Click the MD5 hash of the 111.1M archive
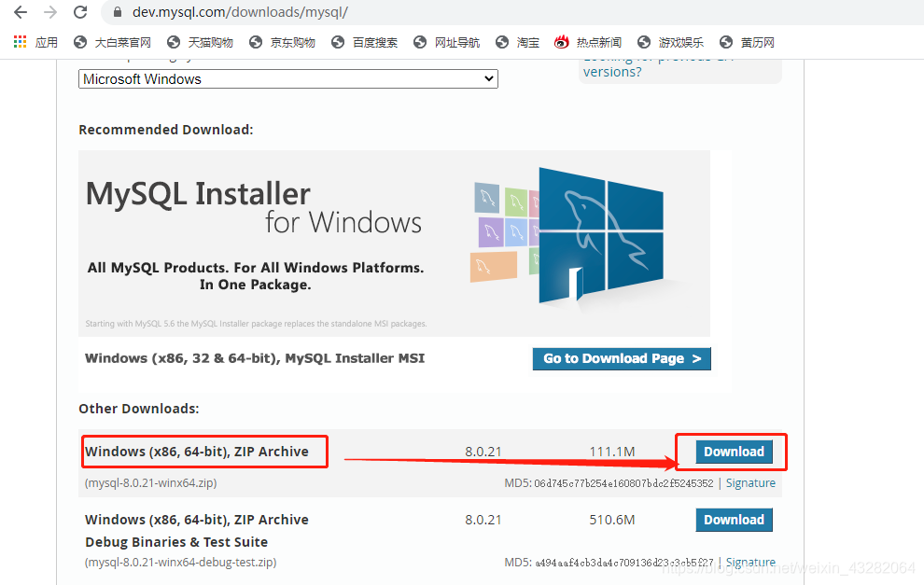 (624, 483)
